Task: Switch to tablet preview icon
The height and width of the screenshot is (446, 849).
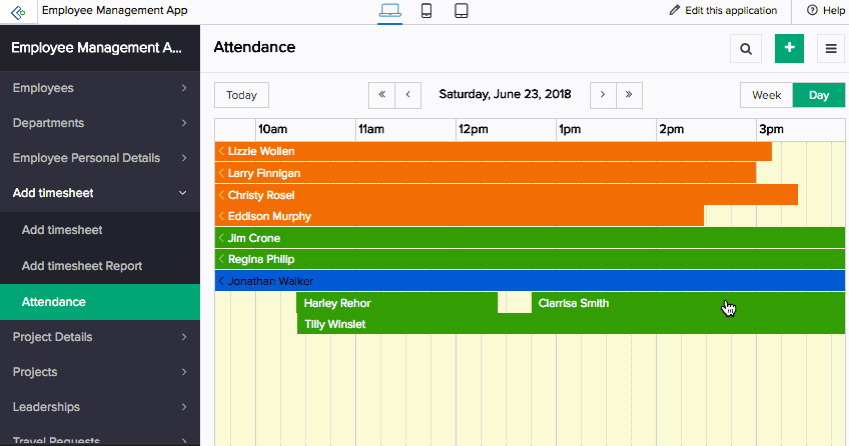Action: (x=461, y=11)
